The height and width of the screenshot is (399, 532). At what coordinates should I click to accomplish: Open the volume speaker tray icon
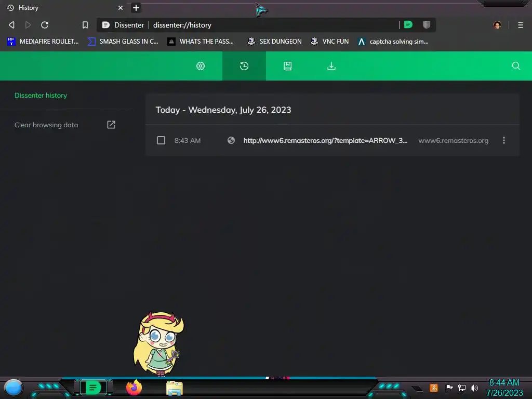(474, 388)
